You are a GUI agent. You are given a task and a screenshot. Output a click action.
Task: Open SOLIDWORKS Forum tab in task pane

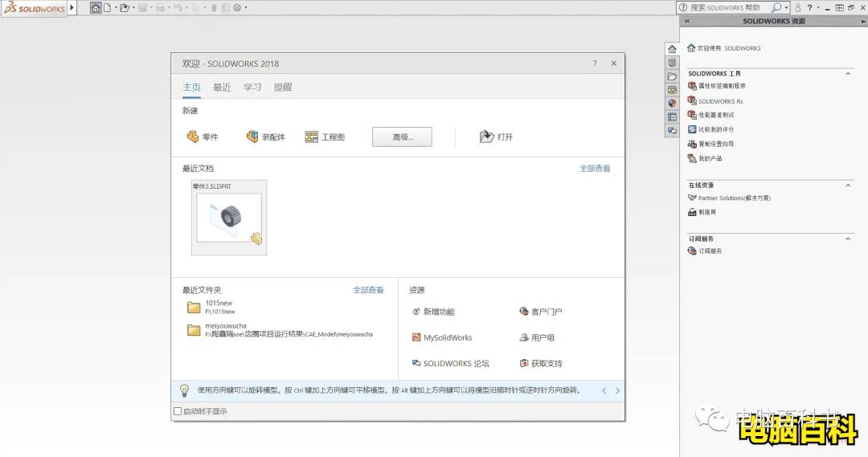point(672,131)
